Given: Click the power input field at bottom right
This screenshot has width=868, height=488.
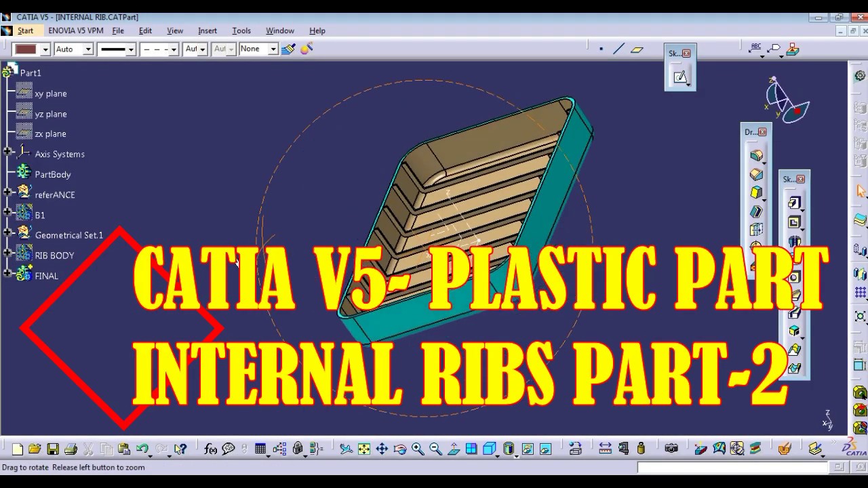Looking at the screenshot, I should (732, 467).
